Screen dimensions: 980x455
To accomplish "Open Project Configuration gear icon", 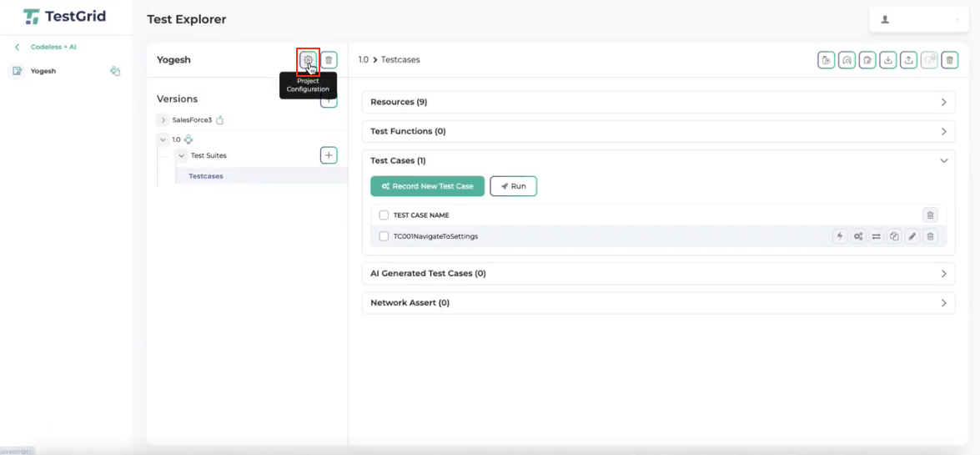I will pyautogui.click(x=308, y=60).
